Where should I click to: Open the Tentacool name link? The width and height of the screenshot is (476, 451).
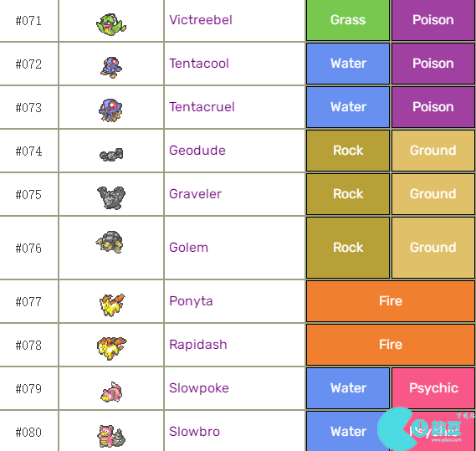(199, 64)
